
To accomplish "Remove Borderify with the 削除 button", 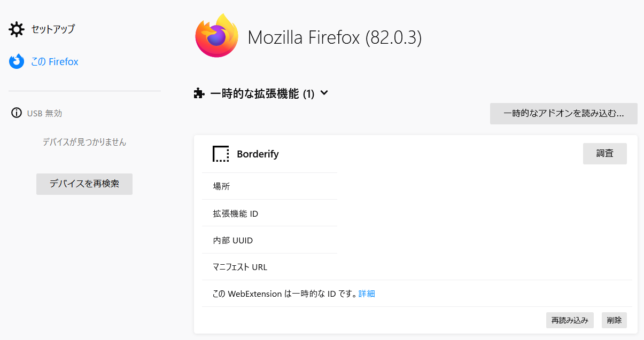I will (614, 320).
